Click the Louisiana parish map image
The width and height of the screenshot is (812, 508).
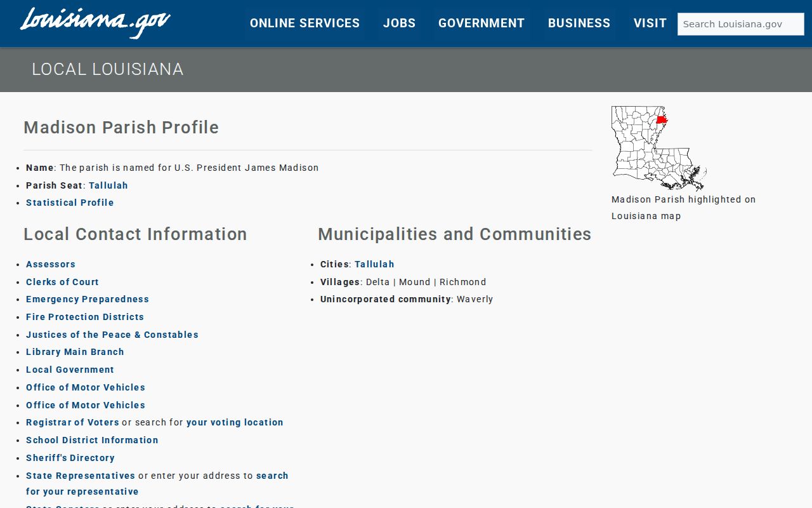[659, 149]
